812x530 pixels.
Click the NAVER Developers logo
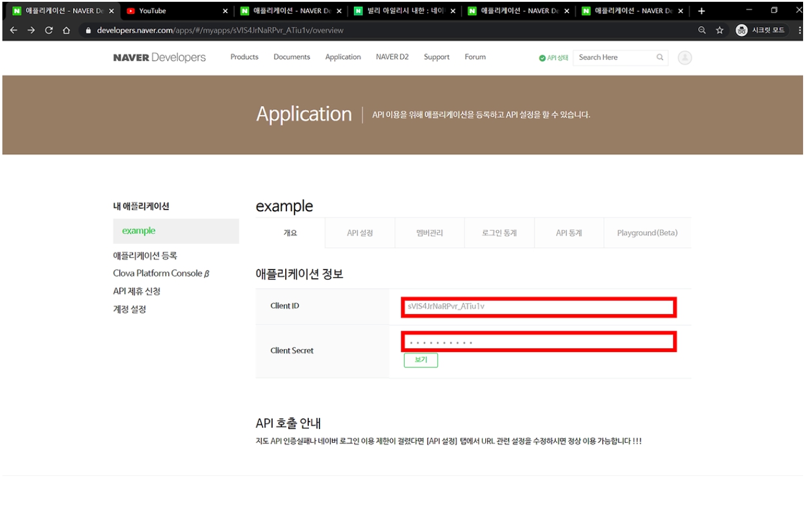pyautogui.click(x=159, y=58)
